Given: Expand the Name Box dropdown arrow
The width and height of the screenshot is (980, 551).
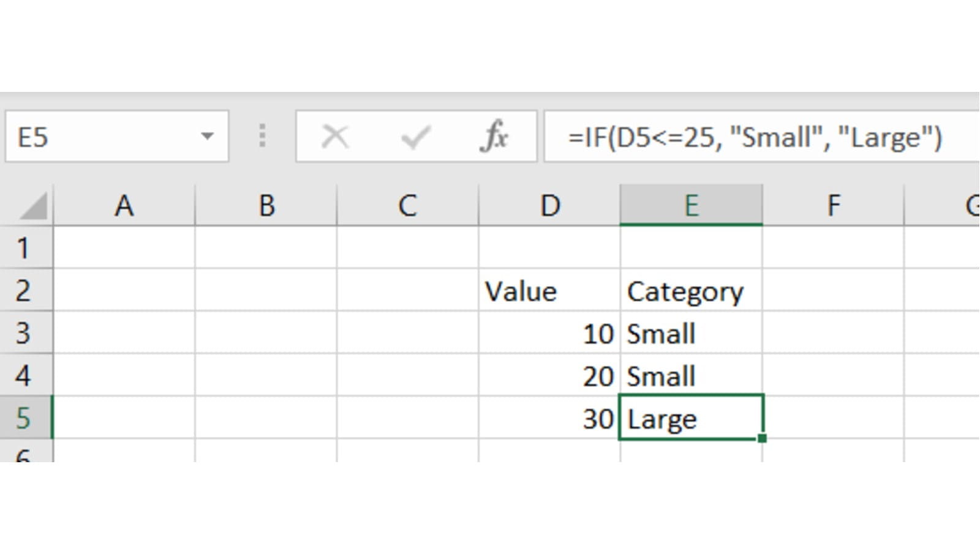Looking at the screenshot, I should 207,136.
